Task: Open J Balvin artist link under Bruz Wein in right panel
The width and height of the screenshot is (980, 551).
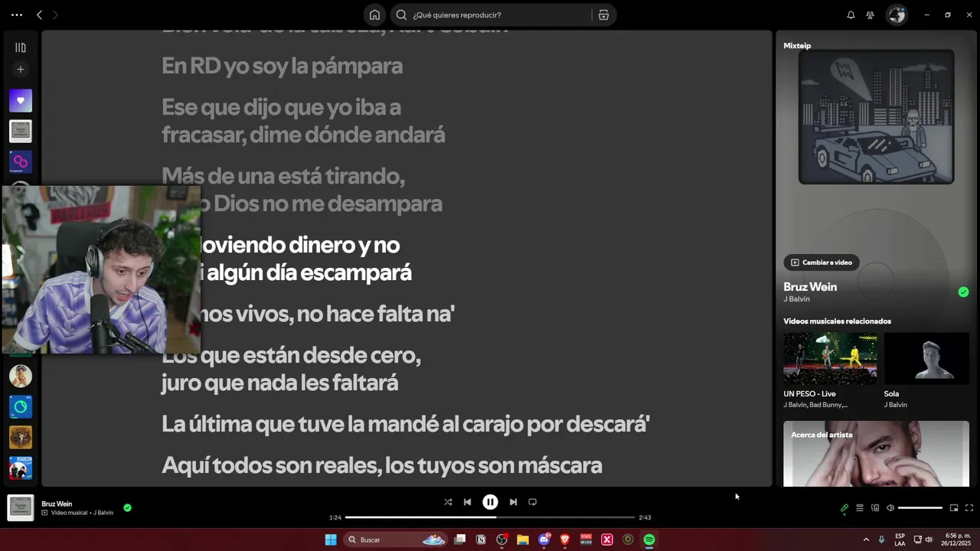Action: (x=795, y=299)
